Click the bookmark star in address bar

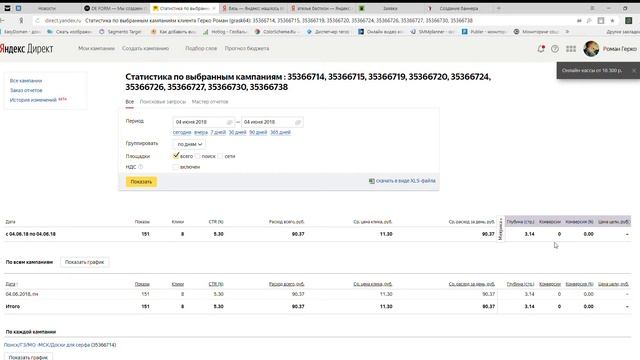click(x=612, y=20)
